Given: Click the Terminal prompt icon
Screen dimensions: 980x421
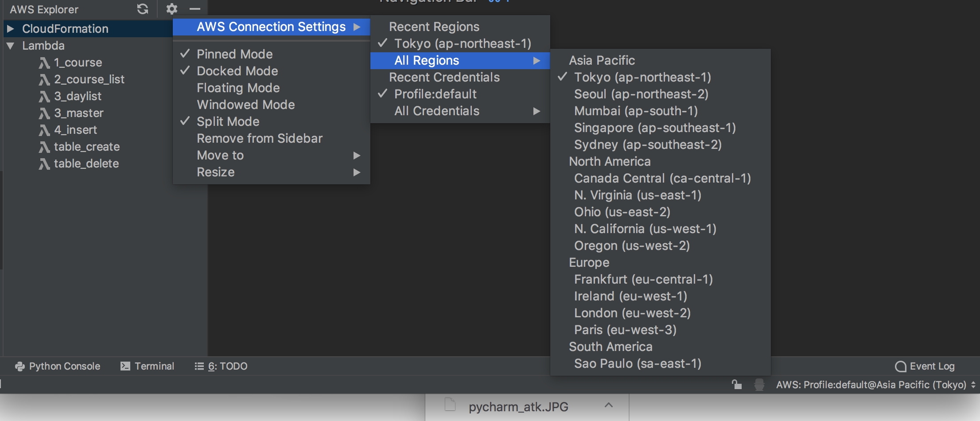Looking at the screenshot, I should click(x=125, y=366).
